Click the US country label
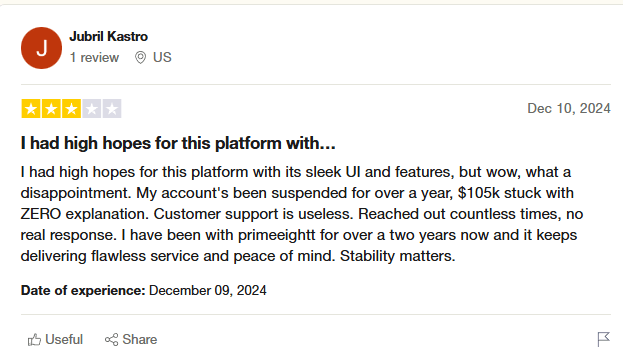This screenshot has width=623, height=362. (162, 58)
